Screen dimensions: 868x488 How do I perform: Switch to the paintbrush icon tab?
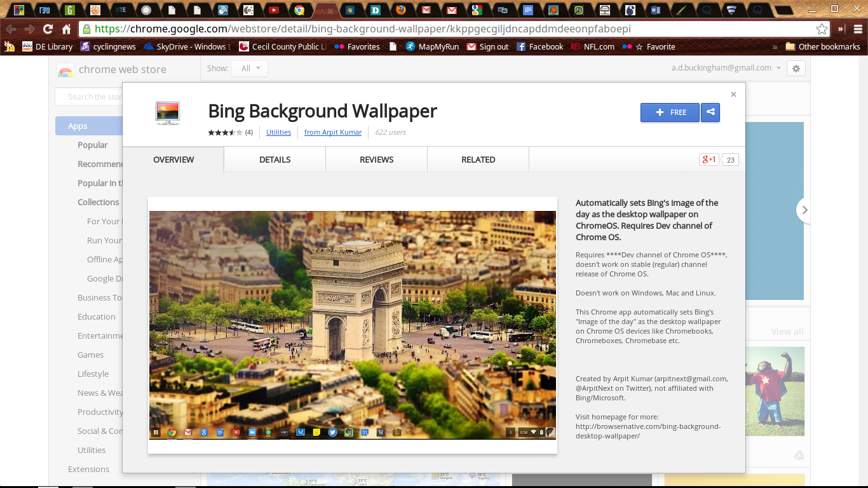click(681, 10)
